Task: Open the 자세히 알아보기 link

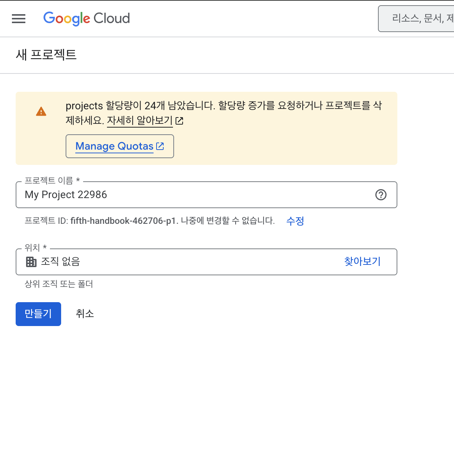Action: coord(140,120)
